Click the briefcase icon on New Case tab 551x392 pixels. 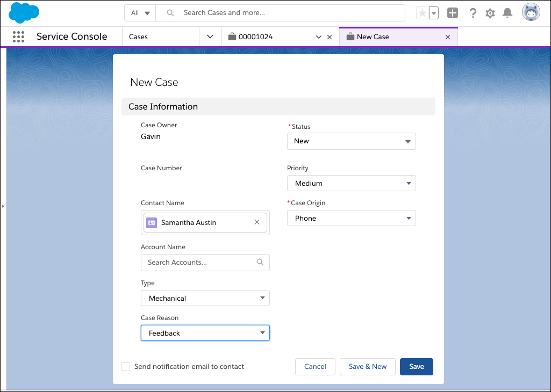click(350, 37)
